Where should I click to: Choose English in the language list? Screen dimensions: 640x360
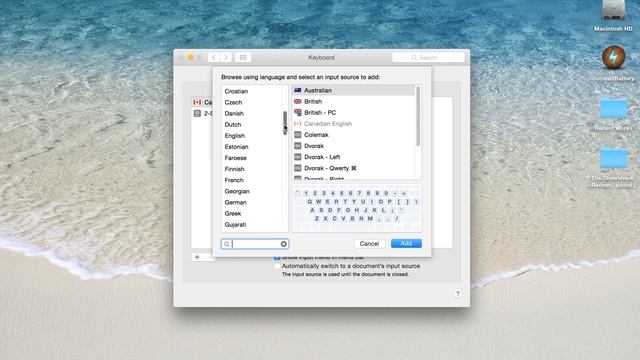point(235,136)
